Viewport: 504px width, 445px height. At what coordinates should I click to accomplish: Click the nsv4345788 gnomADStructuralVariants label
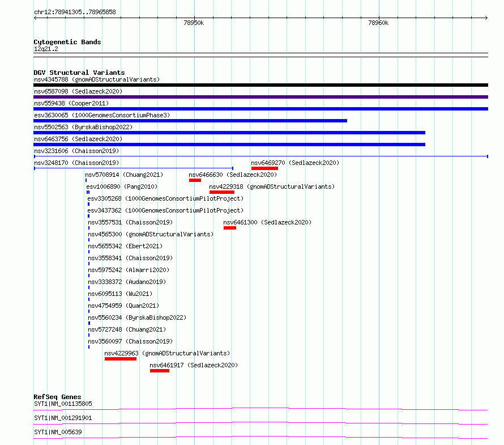97,79
